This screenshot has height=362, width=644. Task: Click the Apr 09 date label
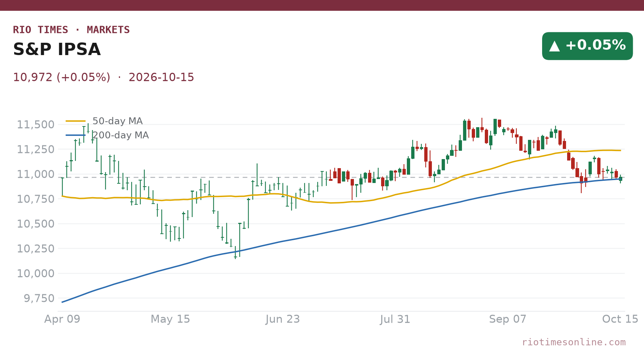pyautogui.click(x=62, y=319)
